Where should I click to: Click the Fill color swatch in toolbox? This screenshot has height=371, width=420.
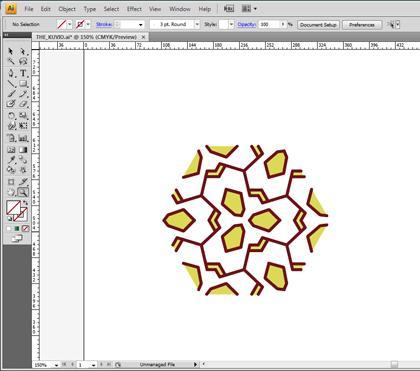point(13,208)
